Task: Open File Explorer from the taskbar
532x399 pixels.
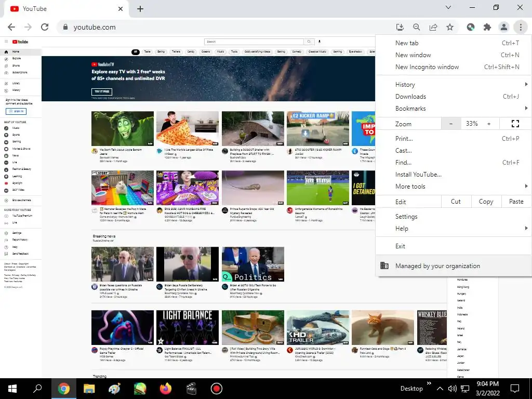Action: (89, 389)
